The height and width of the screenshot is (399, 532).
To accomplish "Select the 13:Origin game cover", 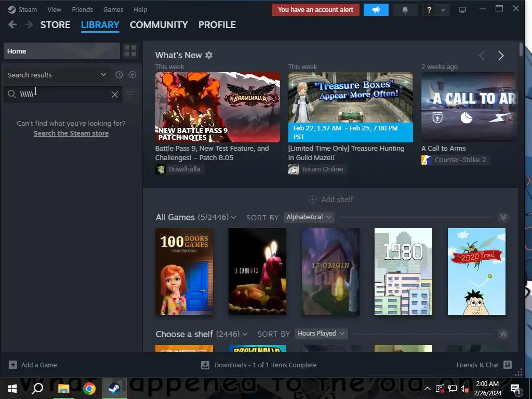I will coord(330,271).
